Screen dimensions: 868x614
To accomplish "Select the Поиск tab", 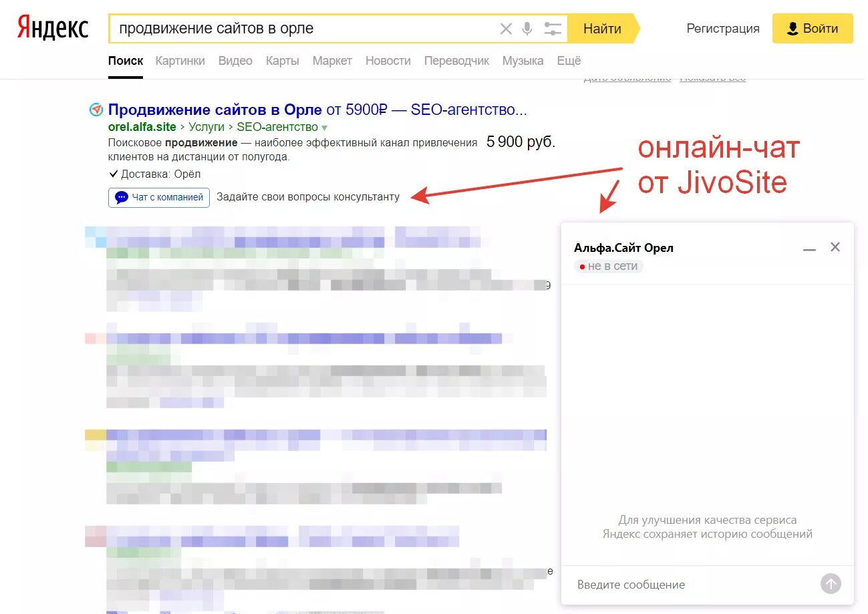I will point(126,61).
